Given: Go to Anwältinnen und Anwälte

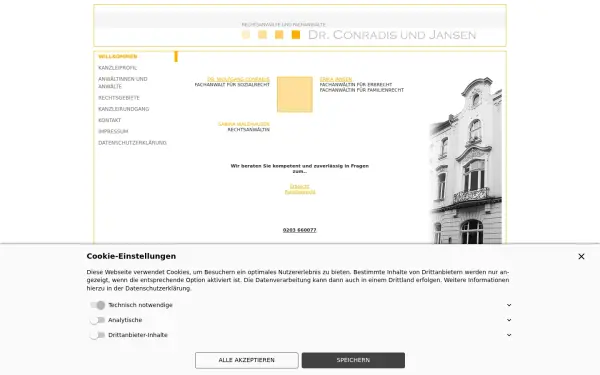Looking at the screenshot, I should [x=123, y=83].
